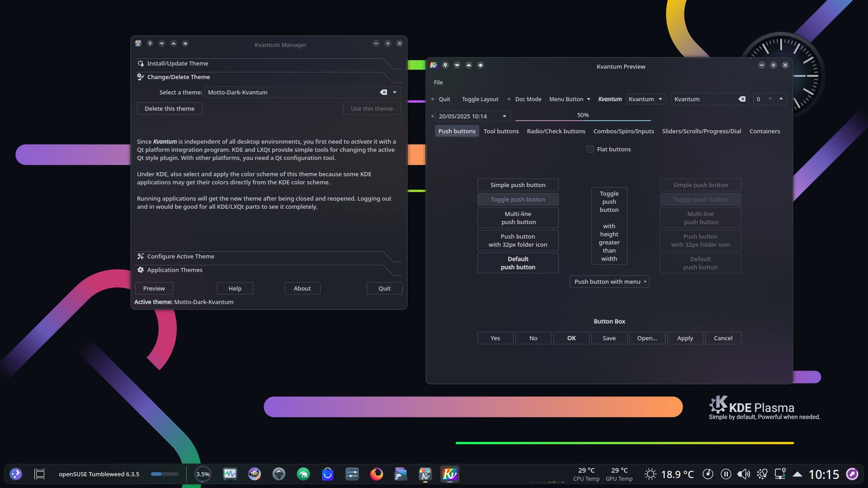Expand the Application Themes section
Screen dimensions: 868x488
[x=269, y=270]
